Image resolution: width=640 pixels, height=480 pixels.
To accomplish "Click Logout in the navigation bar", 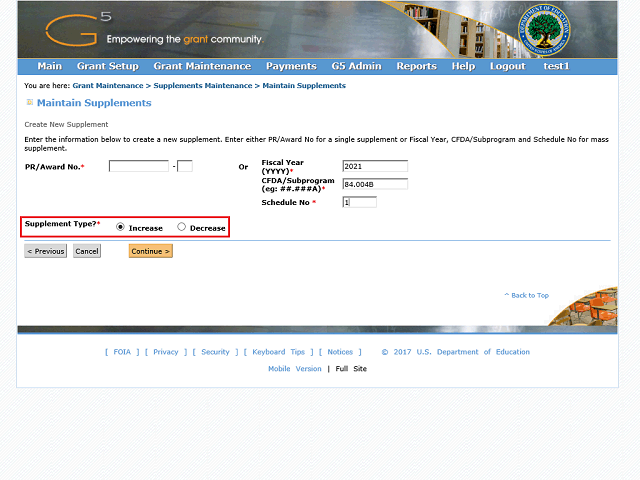I will click(508, 66).
